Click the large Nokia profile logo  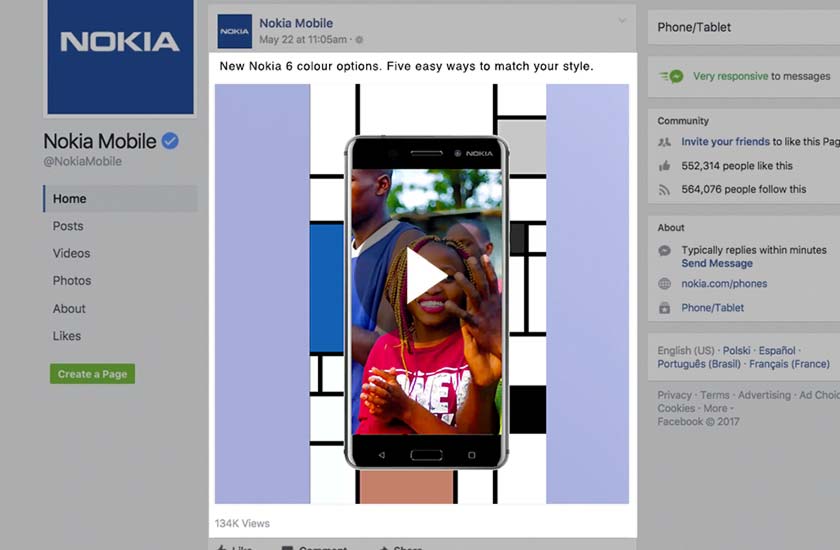click(x=121, y=56)
